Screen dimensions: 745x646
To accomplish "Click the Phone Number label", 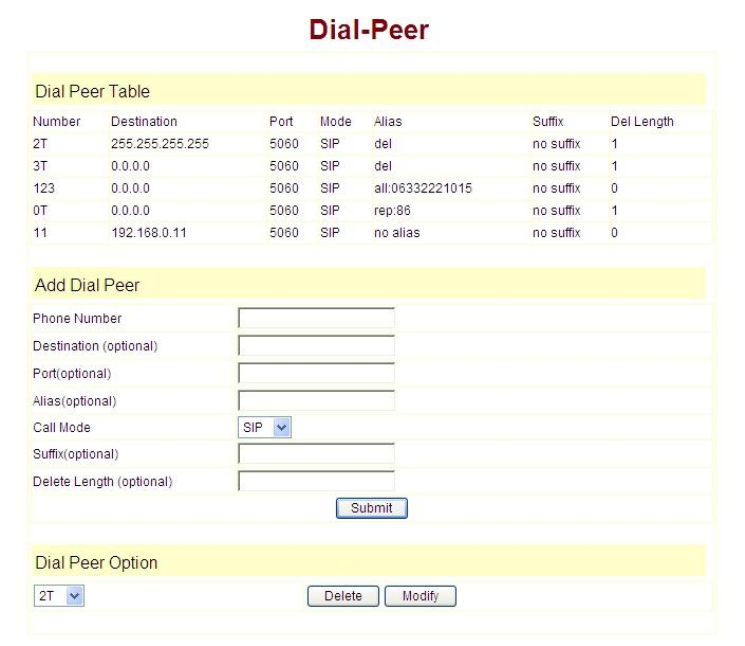I will pyautogui.click(x=77, y=318).
